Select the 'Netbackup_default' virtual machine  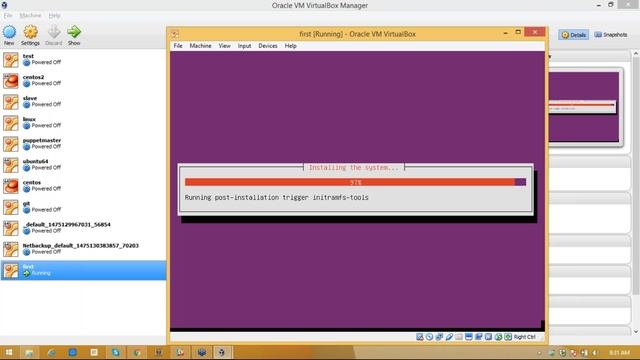click(x=83, y=249)
